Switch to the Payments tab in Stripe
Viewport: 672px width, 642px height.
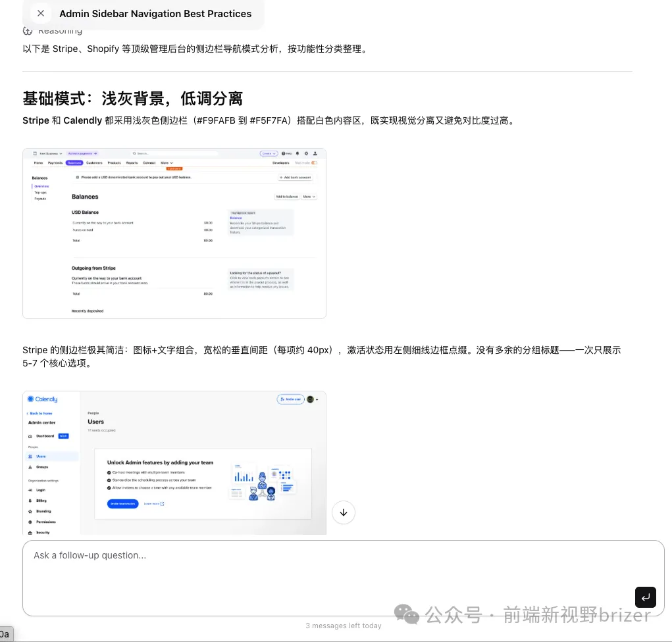coord(55,162)
